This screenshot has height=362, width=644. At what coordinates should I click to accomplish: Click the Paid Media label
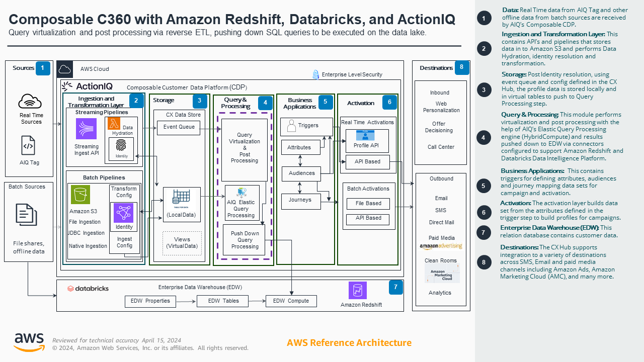pos(441,238)
